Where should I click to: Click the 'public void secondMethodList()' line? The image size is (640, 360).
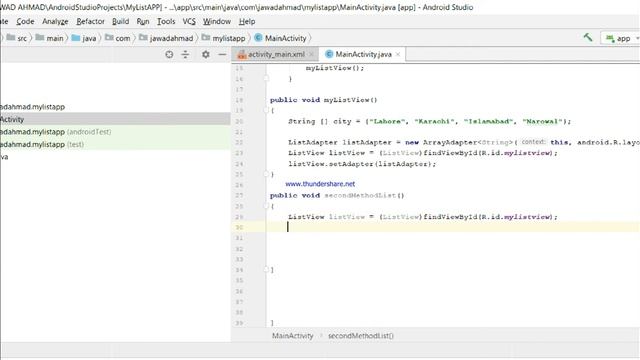[x=337, y=196]
